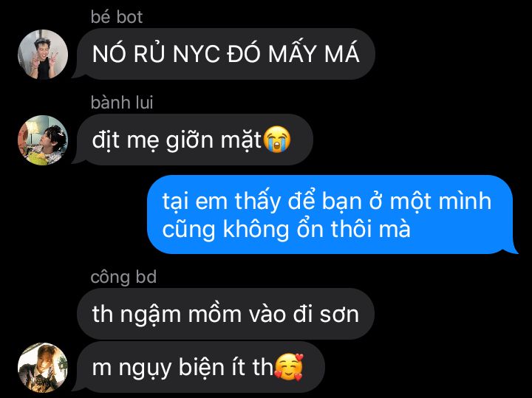Click the sender name 'bành lui'
The height and width of the screenshot is (398, 532).
122,103
